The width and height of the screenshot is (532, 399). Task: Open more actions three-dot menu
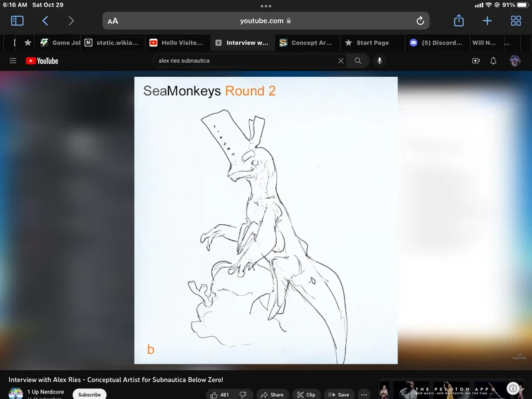[364, 395]
